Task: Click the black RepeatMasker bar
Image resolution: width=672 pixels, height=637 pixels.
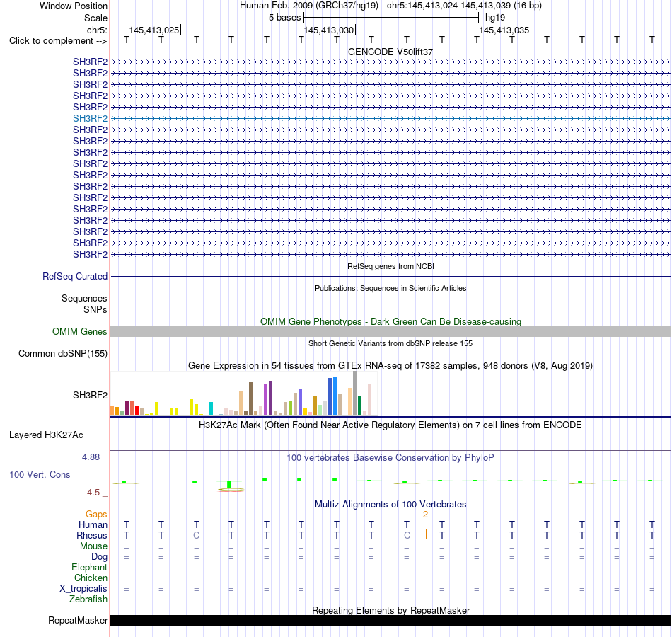Action: (390, 620)
